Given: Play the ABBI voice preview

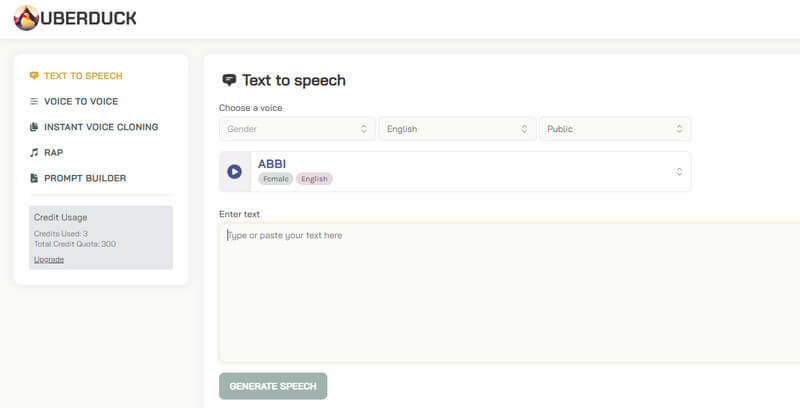Looking at the screenshot, I should pyautogui.click(x=234, y=171).
